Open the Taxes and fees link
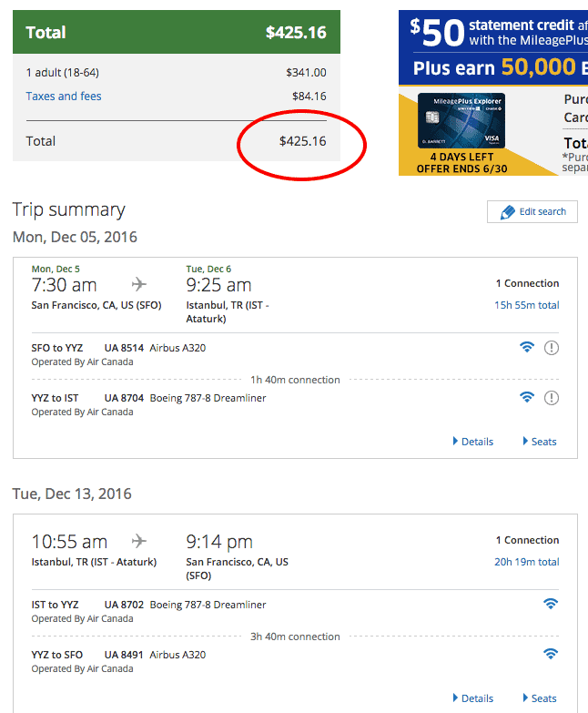 64,97
